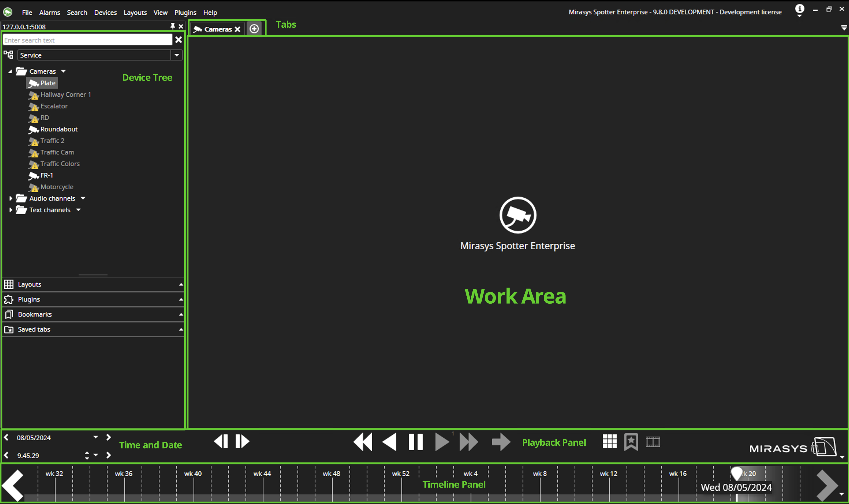Open the bookmark icon in playback panel
849x504 pixels.
pyautogui.click(x=631, y=442)
